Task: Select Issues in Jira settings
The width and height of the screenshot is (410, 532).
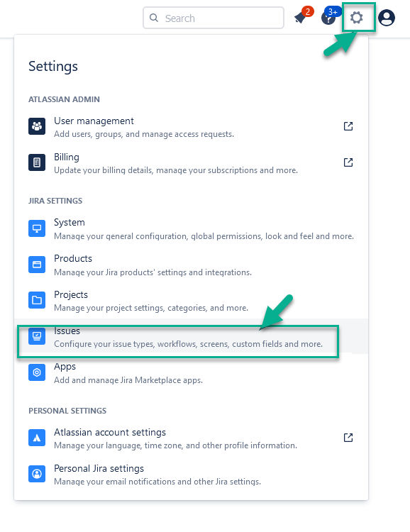Action: 191,336
